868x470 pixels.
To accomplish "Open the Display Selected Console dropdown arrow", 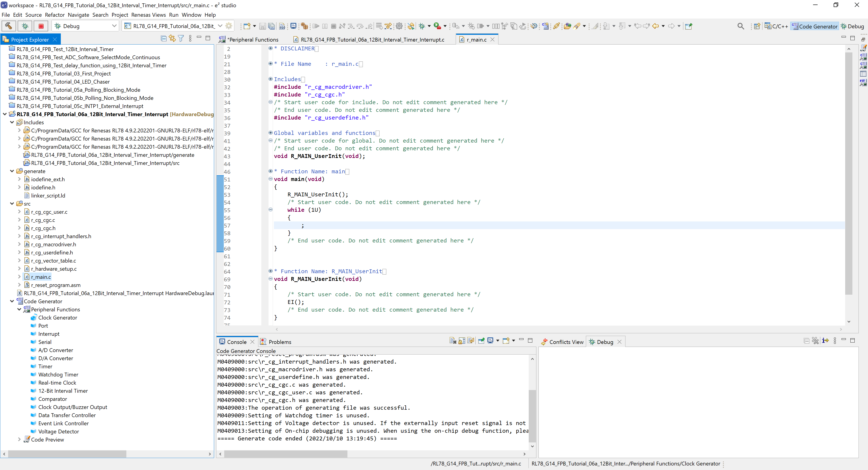I will pos(498,341).
